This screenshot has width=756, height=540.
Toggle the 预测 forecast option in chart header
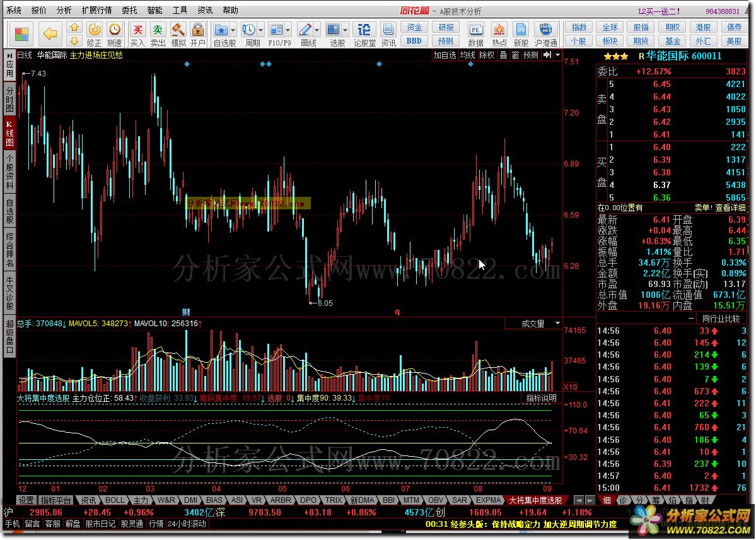click(x=530, y=55)
